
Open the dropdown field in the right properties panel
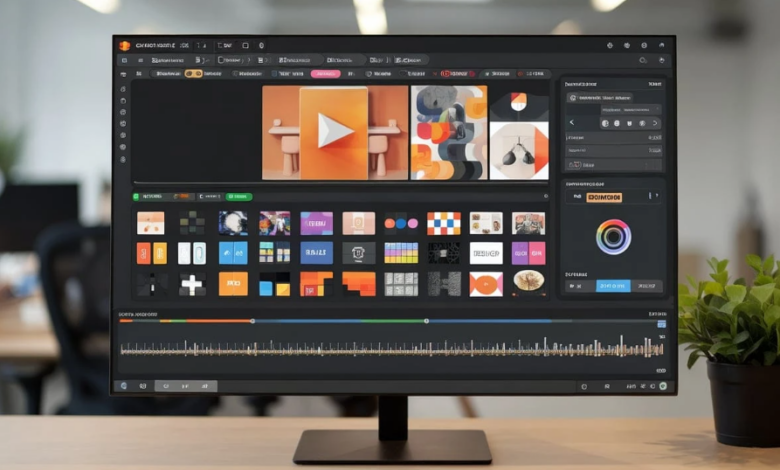coord(631,109)
